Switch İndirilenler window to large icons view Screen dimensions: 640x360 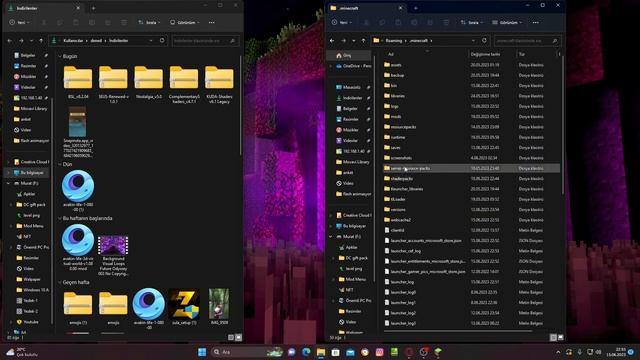[x=238, y=338]
